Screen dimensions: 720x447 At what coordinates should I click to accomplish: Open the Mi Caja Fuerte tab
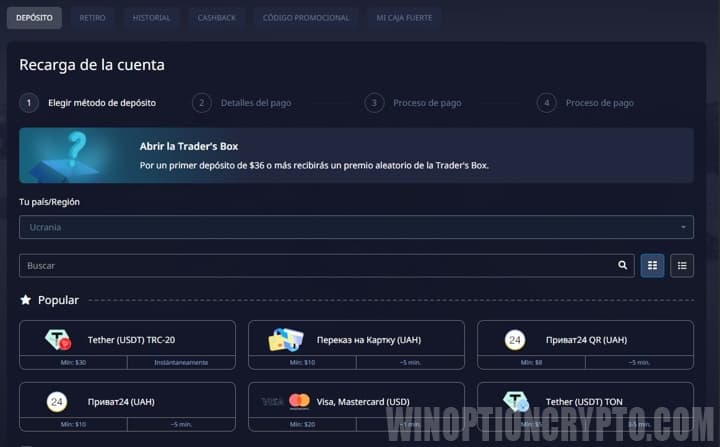click(x=404, y=18)
